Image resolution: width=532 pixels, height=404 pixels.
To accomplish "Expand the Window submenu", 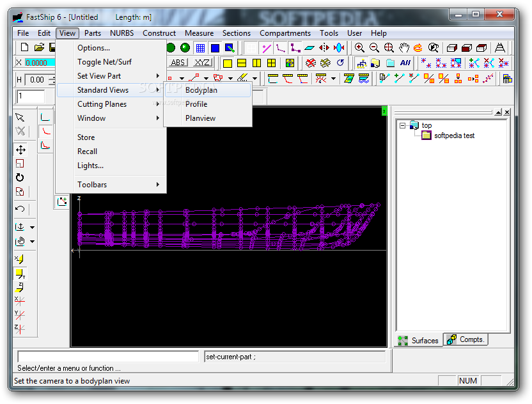I will point(111,118).
